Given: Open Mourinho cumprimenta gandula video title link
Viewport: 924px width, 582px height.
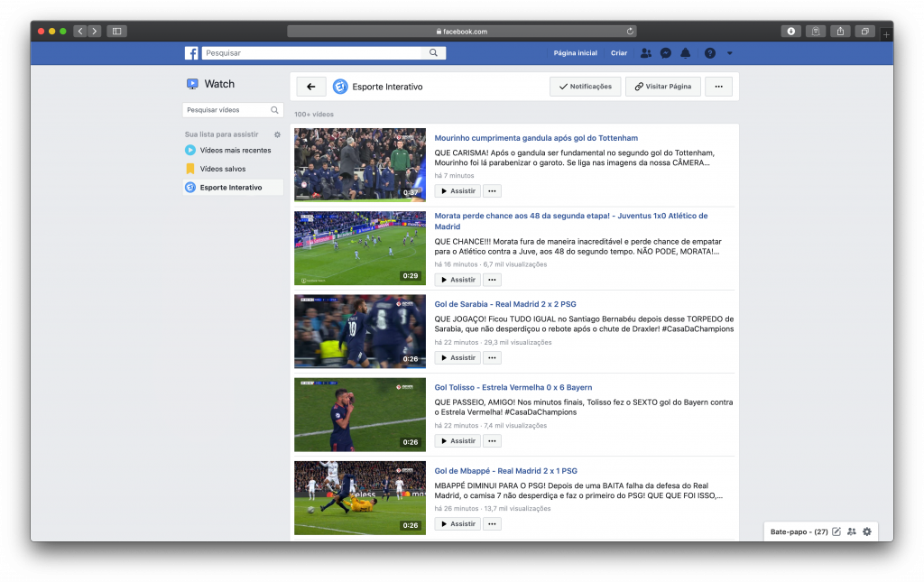Looking at the screenshot, I should coord(536,138).
